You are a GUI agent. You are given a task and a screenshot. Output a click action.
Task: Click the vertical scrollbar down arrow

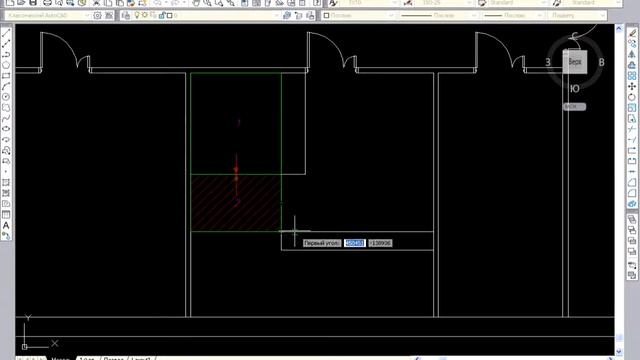619,351
